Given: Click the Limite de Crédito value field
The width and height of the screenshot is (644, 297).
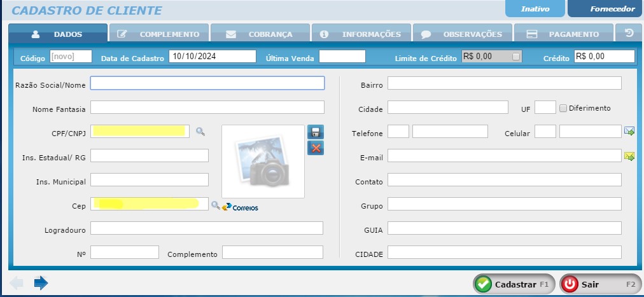Looking at the screenshot, I should tap(492, 56).
